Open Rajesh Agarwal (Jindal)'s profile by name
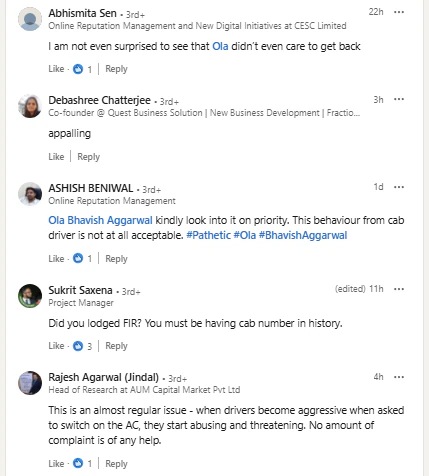 104,377
